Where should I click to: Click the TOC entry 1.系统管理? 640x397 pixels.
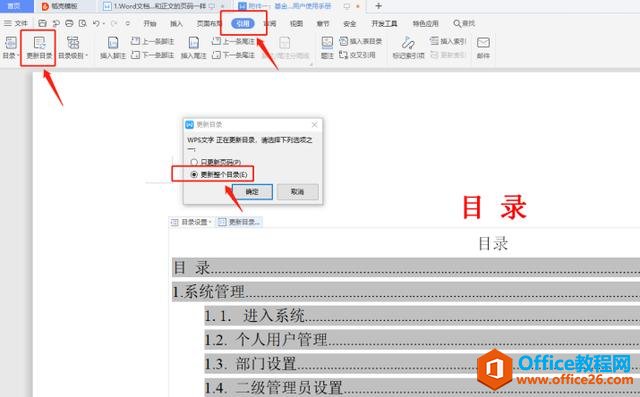click(x=406, y=292)
